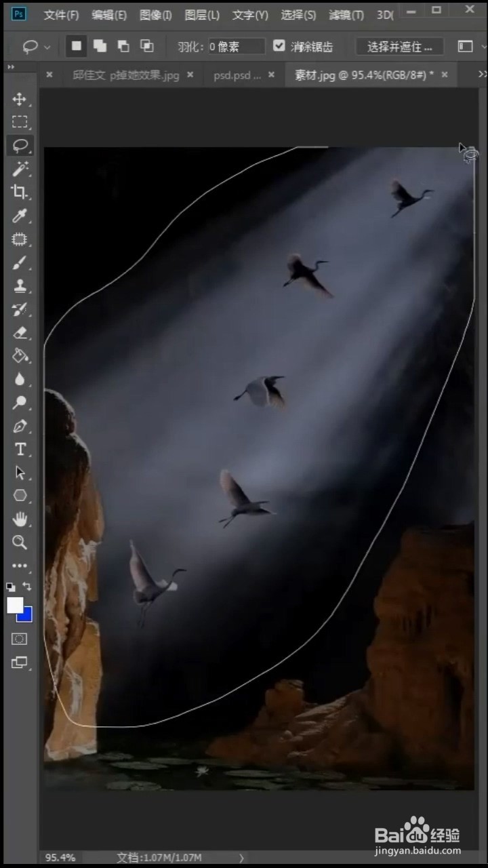Select the Eyedropper tool

tap(20, 216)
